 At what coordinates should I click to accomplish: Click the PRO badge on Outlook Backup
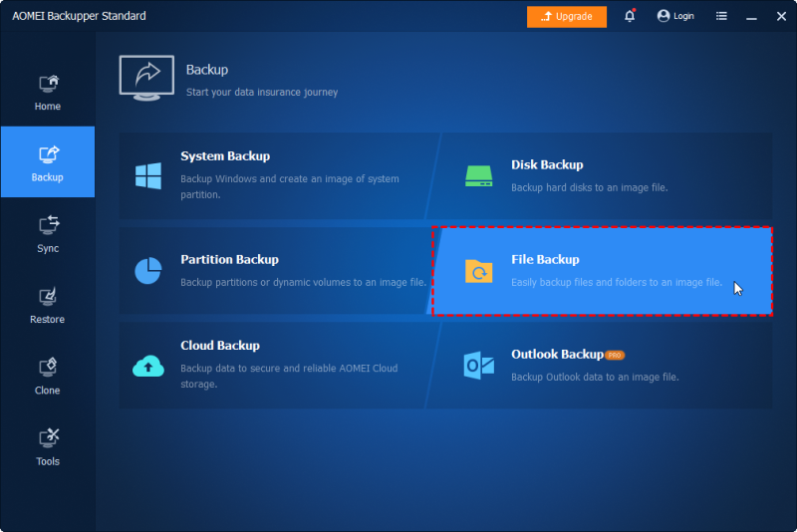pos(615,356)
